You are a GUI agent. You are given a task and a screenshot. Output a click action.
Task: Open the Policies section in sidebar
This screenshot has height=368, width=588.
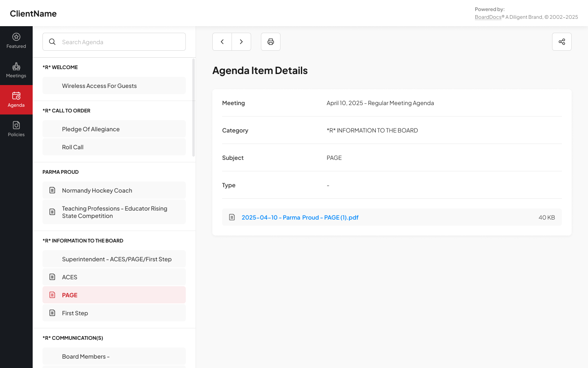pyautogui.click(x=16, y=129)
